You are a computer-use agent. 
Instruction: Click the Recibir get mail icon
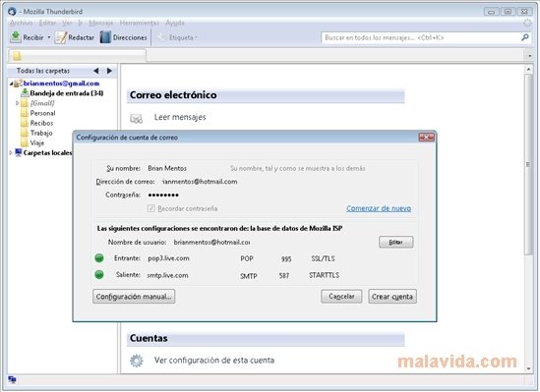click(16, 37)
